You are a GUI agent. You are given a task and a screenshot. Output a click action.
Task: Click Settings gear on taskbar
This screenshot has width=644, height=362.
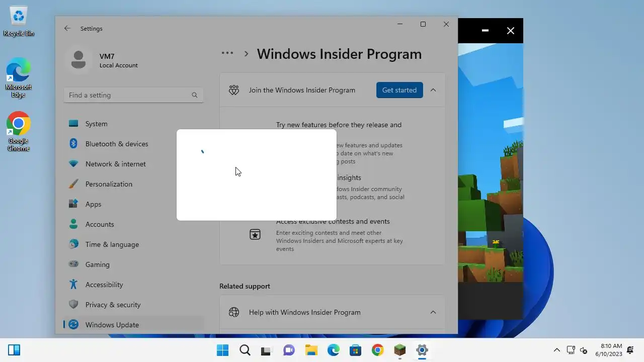pos(422,350)
